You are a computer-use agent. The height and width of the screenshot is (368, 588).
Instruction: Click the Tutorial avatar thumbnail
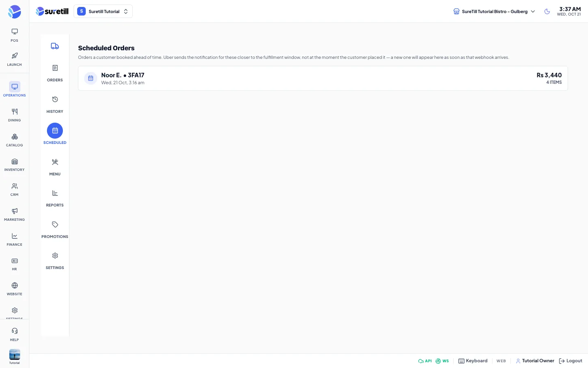[x=14, y=355]
